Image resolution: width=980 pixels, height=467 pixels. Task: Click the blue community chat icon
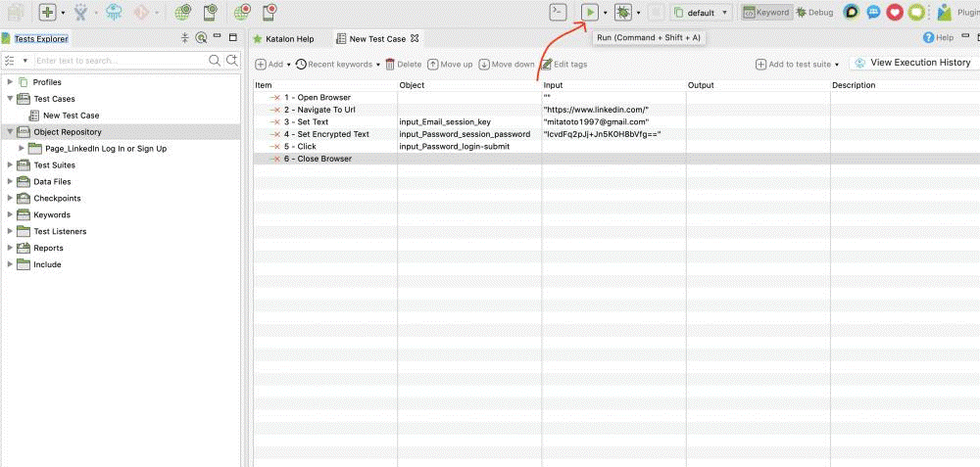pos(873,12)
